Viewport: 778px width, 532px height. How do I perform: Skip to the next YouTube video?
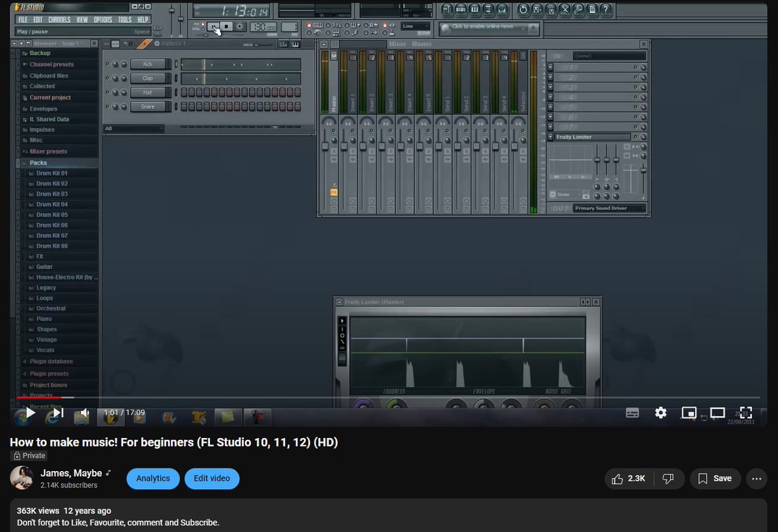tap(58, 412)
